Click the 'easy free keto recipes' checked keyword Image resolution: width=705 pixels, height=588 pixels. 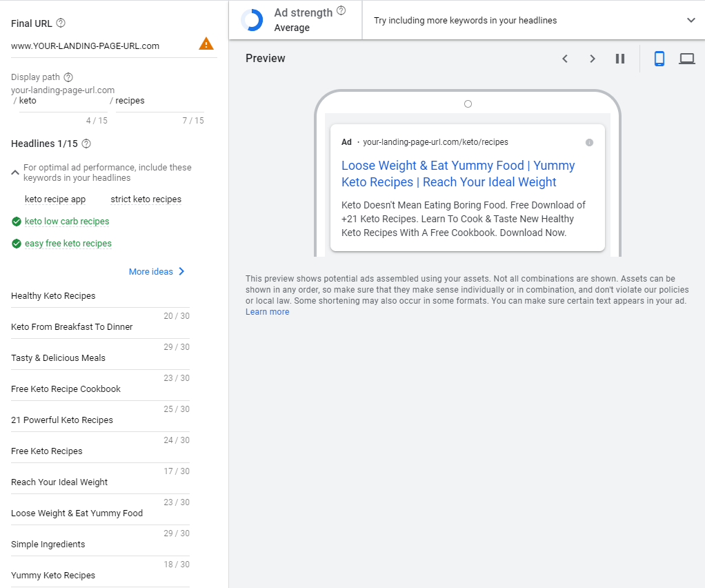coord(68,244)
